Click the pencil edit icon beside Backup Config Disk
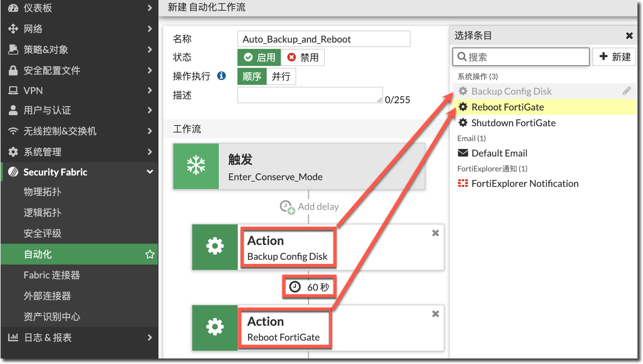The height and width of the screenshot is (364, 643). coord(626,91)
